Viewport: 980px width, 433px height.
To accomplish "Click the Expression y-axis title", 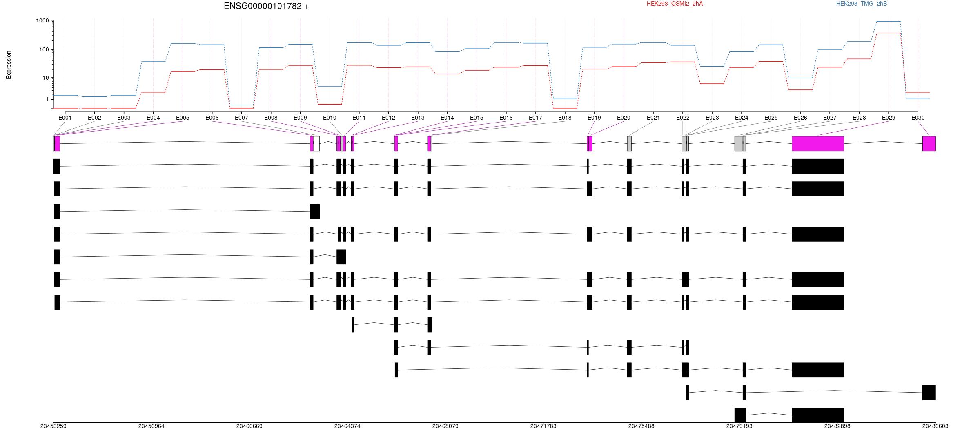I will 9,65.
